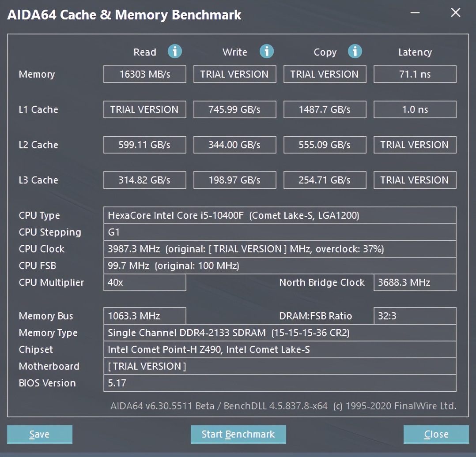Click the L3 Cache Copy 254.71 GB/s value
476x457 pixels.
click(x=325, y=180)
